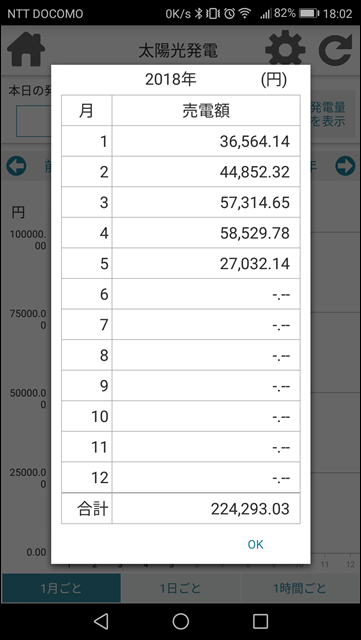Go to next year with right arrow
This screenshot has height=640, width=361.
tap(345, 166)
